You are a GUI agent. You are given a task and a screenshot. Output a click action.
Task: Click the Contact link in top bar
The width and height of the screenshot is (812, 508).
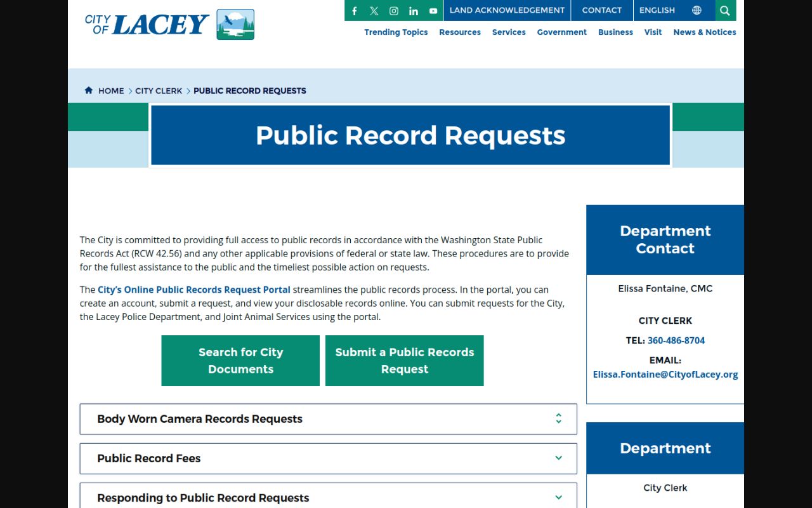(x=602, y=10)
